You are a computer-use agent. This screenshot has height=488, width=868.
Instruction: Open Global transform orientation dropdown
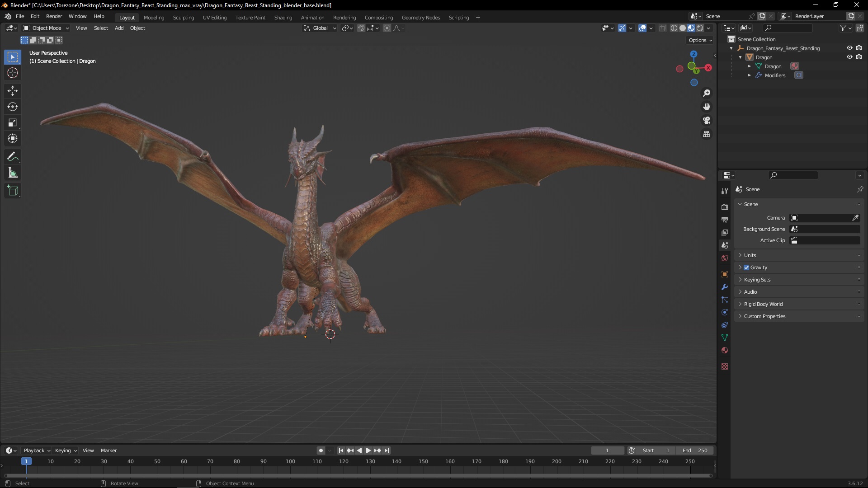(320, 28)
